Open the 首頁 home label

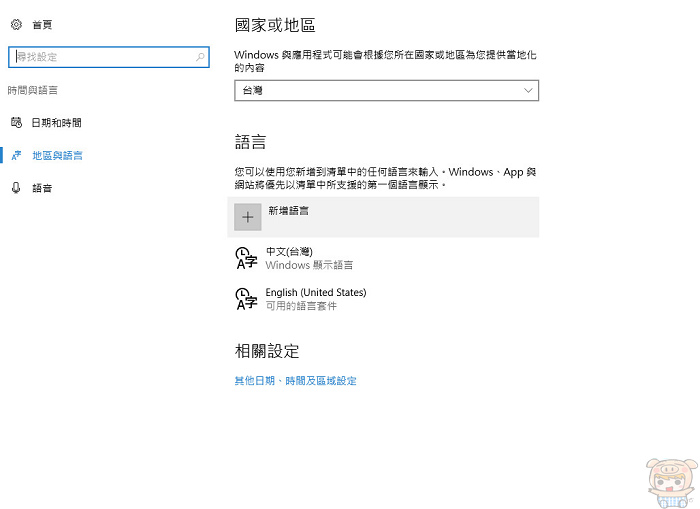pos(42,25)
